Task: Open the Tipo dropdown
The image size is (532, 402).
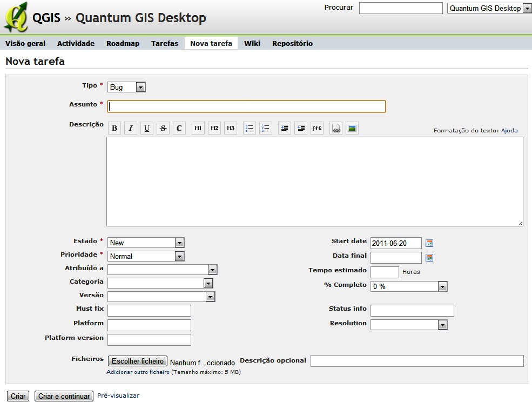Action: coord(126,87)
